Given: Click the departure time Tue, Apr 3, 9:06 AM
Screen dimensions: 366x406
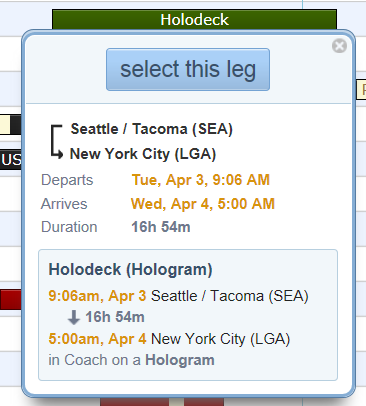Looking at the screenshot, I should 201,180.
